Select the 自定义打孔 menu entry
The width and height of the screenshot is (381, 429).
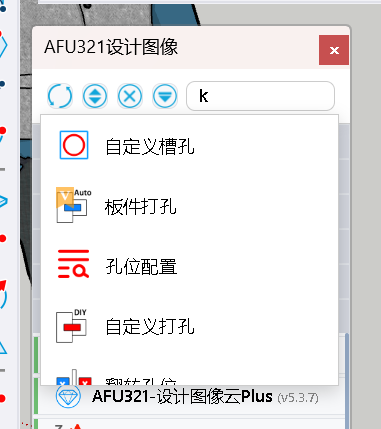(x=189, y=326)
